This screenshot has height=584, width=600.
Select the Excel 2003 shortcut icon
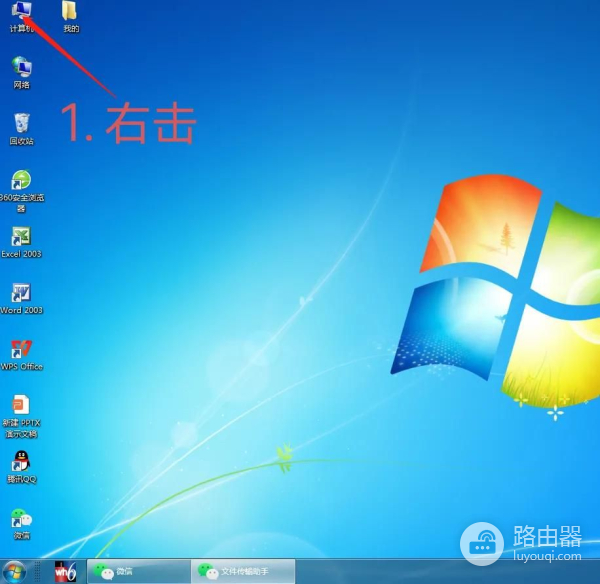[x=21, y=236]
